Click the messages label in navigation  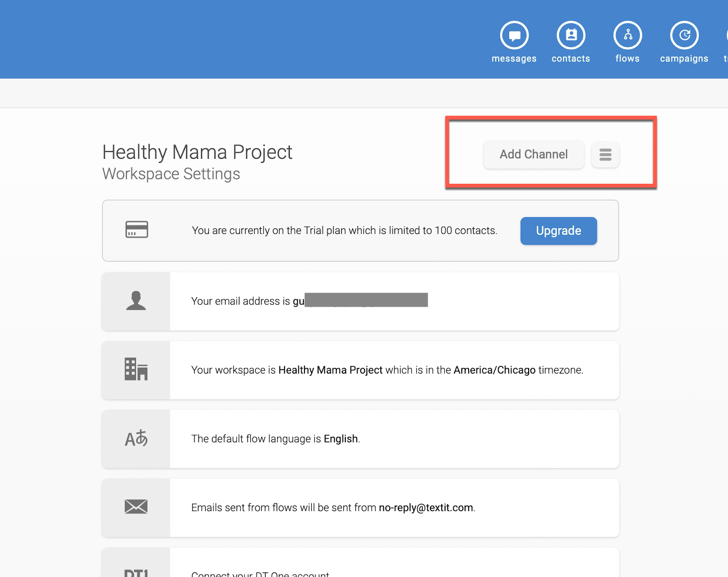coord(514,59)
